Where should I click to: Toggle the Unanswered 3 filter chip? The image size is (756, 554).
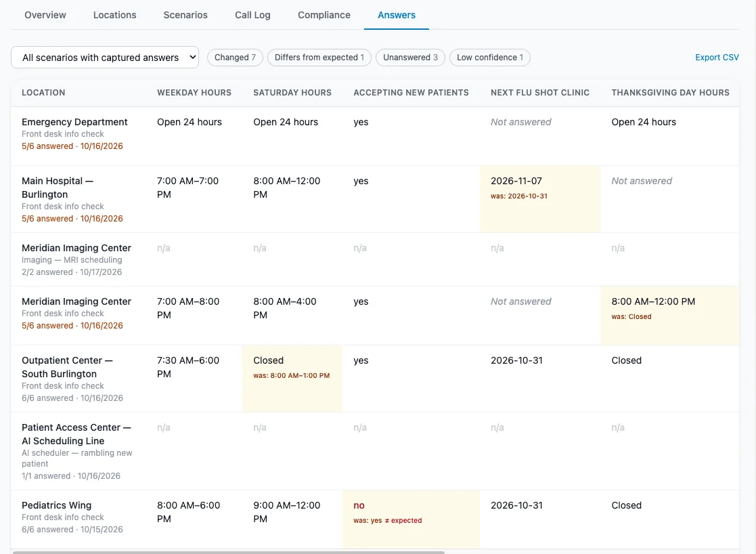click(x=410, y=58)
